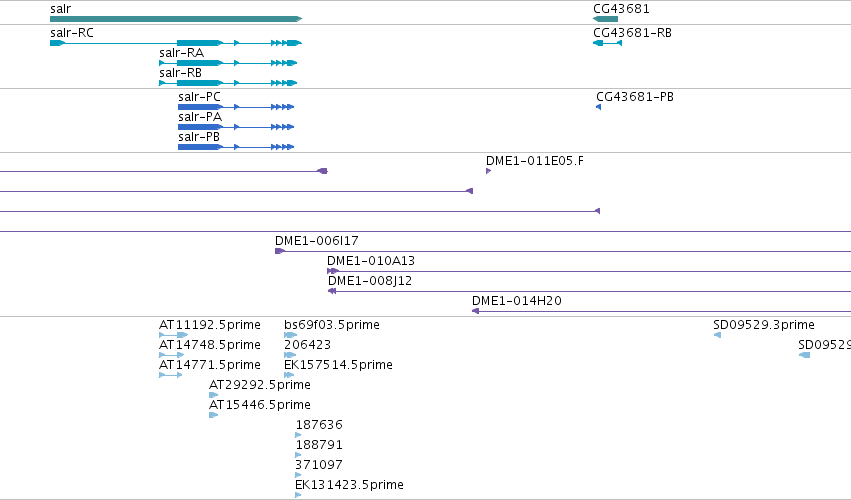Select the DME1-008J12 feature arrow marker
Viewport: 851px width, 500px height.
pyautogui.click(x=332, y=291)
